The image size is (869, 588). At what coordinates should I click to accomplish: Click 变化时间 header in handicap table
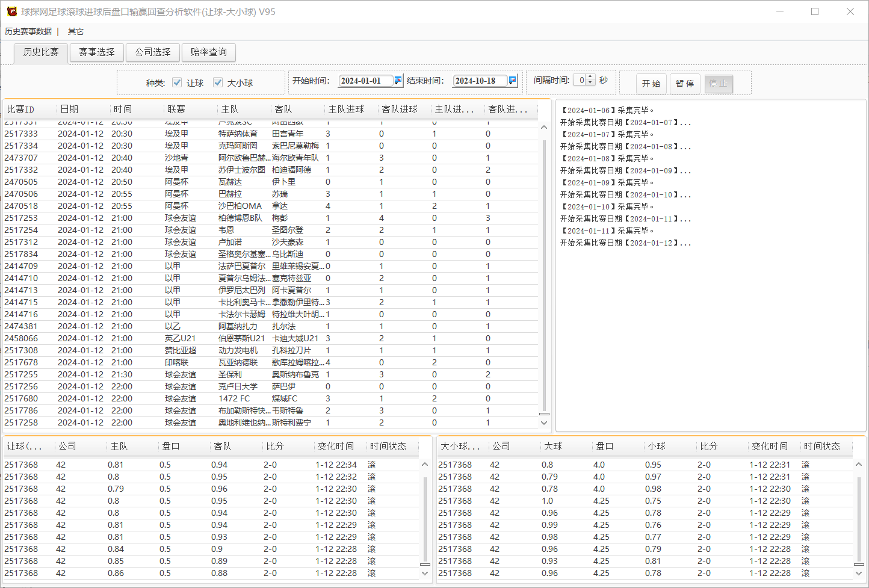point(341,446)
